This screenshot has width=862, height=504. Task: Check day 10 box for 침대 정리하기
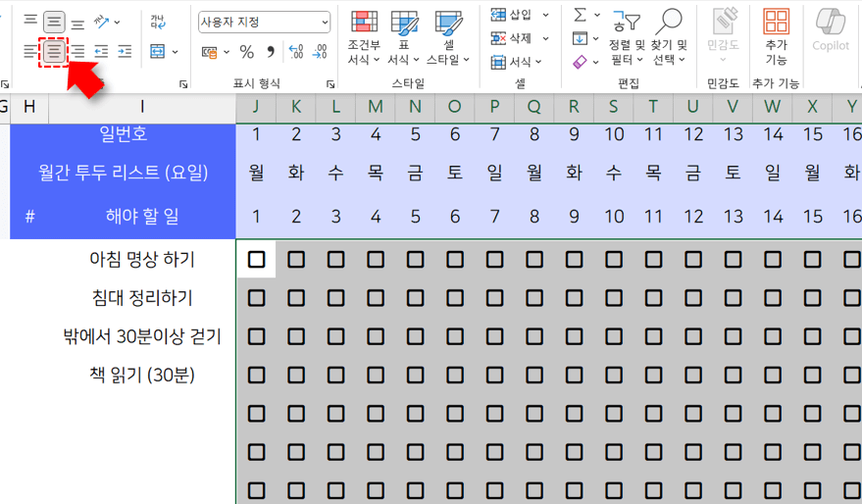[x=614, y=298]
